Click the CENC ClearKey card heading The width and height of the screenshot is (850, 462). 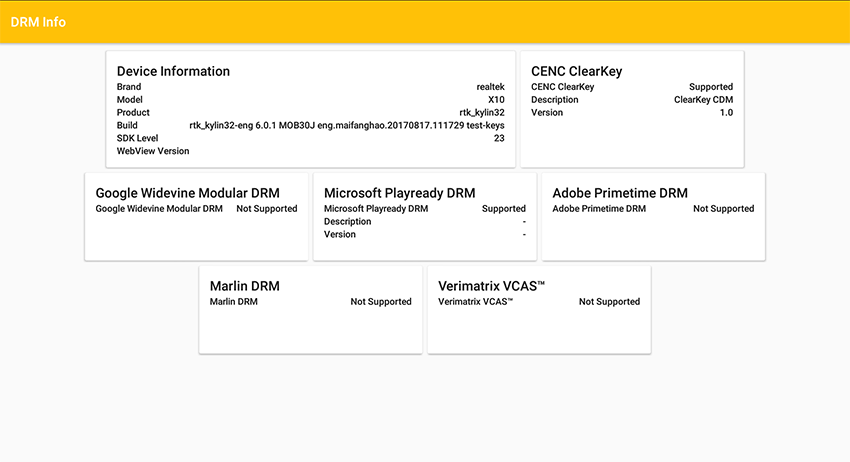(577, 71)
